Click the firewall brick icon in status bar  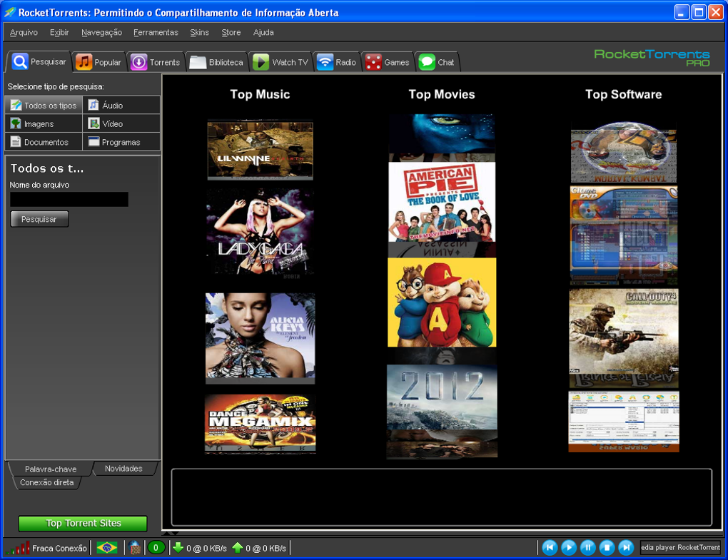click(135, 548)
